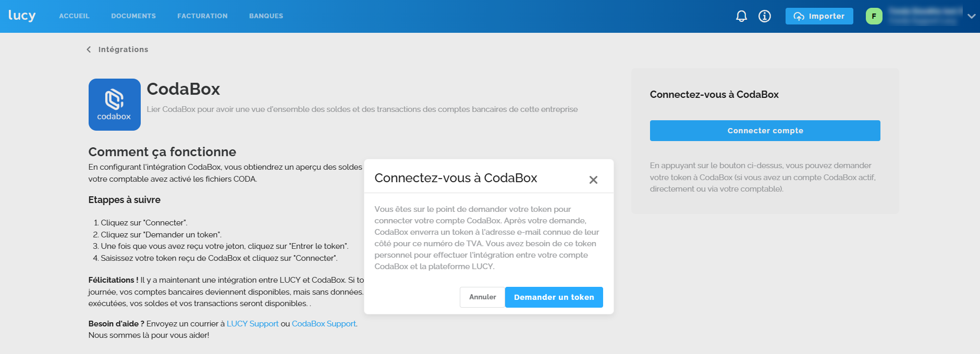This screenshot has height=354, width=980.
Task: Open the information icon in header
Action: (765, 16)
